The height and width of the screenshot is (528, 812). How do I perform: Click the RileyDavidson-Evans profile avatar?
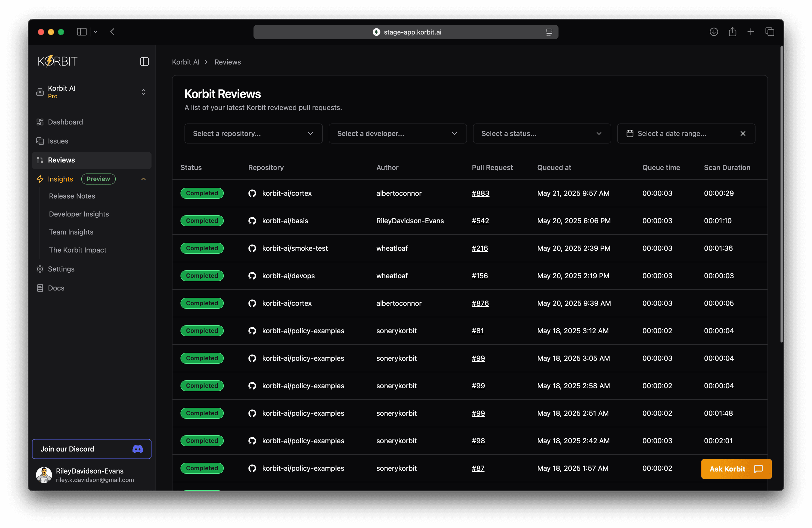pos(44,475)
